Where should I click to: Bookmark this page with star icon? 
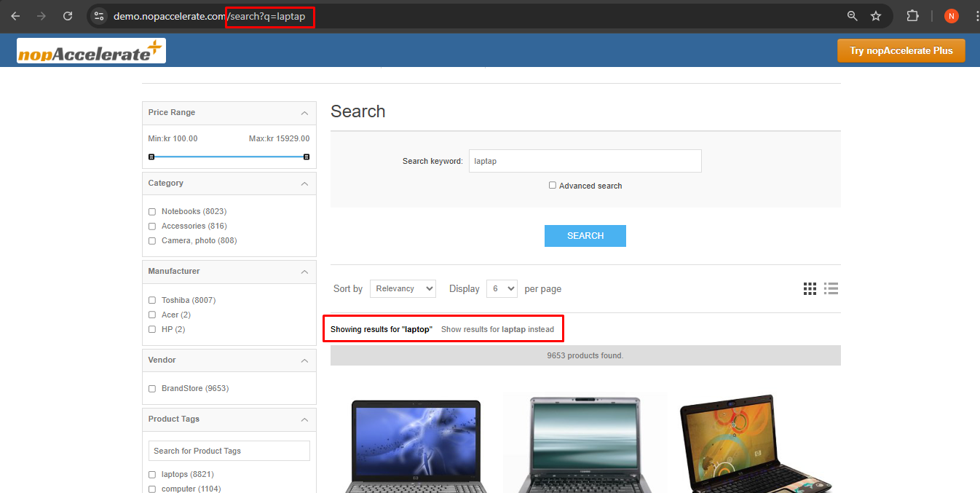tap(876, 16)
